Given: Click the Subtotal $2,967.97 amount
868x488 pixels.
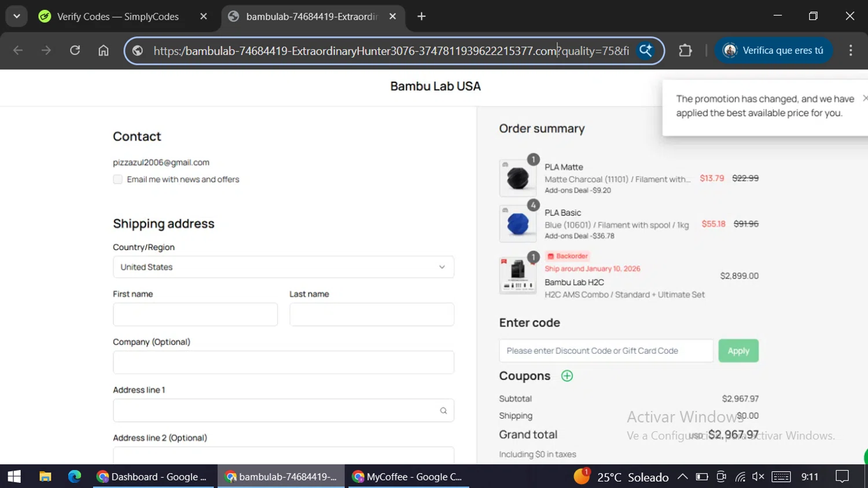Looking at the screenshot, I should [x=740, y=399].
